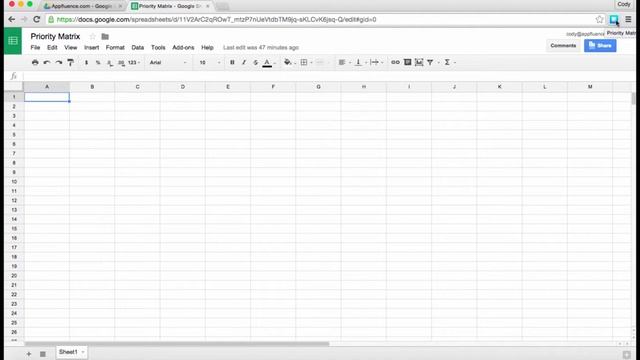Click the horizontal scrollbar
The height and width of the screenshot is (360, 640).
click(177, 344)
